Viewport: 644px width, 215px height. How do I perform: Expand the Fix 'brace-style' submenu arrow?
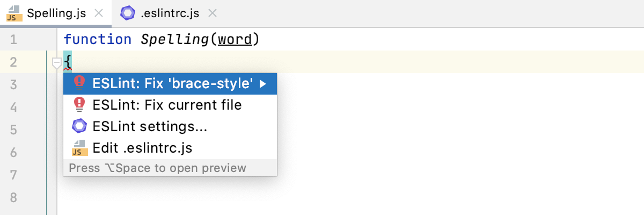tap(263, 84)
